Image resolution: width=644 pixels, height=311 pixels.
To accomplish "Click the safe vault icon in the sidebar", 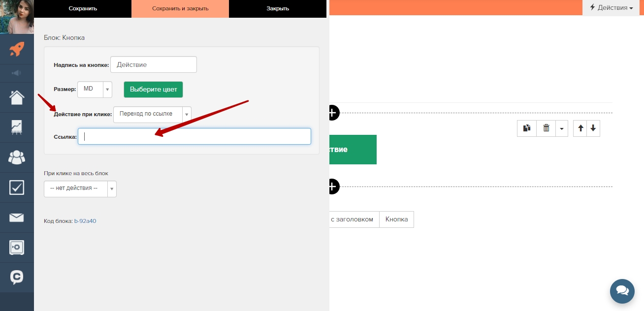I will coord(17,247).
